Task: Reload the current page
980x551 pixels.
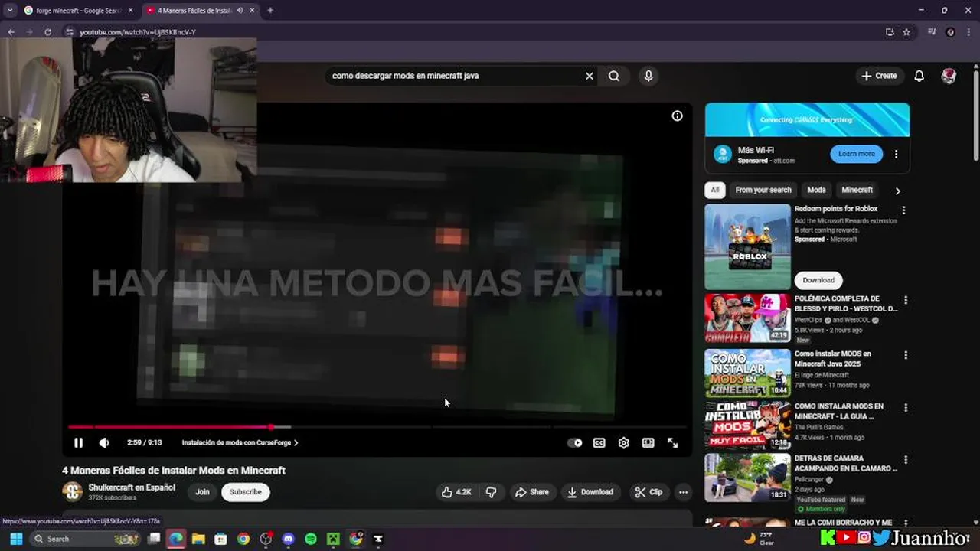Action: pyautogui.click(x=48, y=32)
